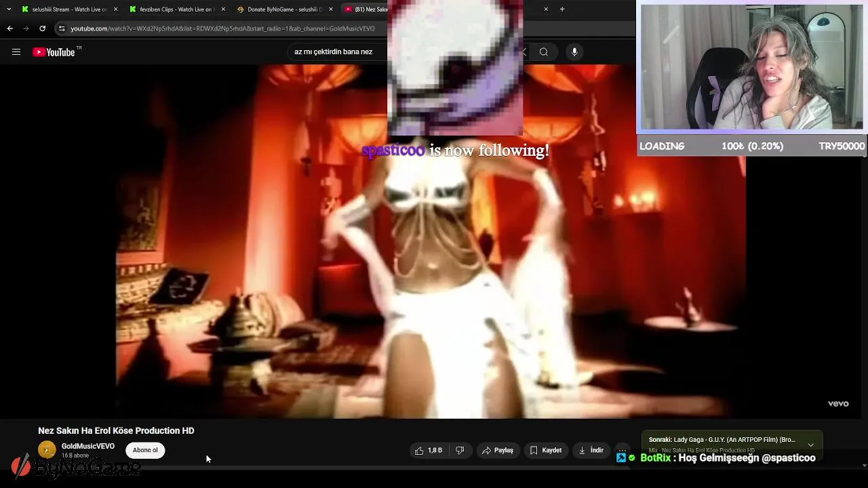868x488 pixels.
Task: Share the video via Paylaş button
Action: [x=497, y=450]
